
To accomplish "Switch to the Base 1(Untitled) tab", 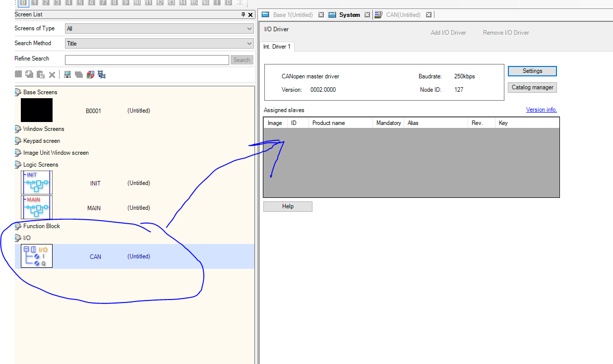I will point(293,15).
